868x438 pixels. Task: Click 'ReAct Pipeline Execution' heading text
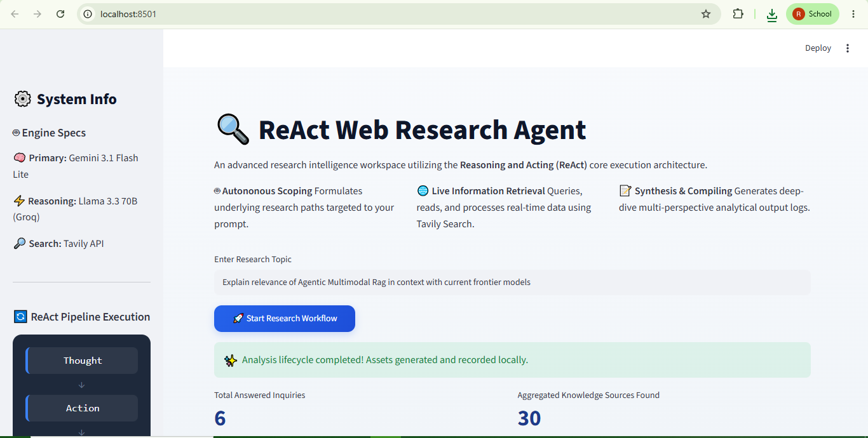click(x=91, y=317)
